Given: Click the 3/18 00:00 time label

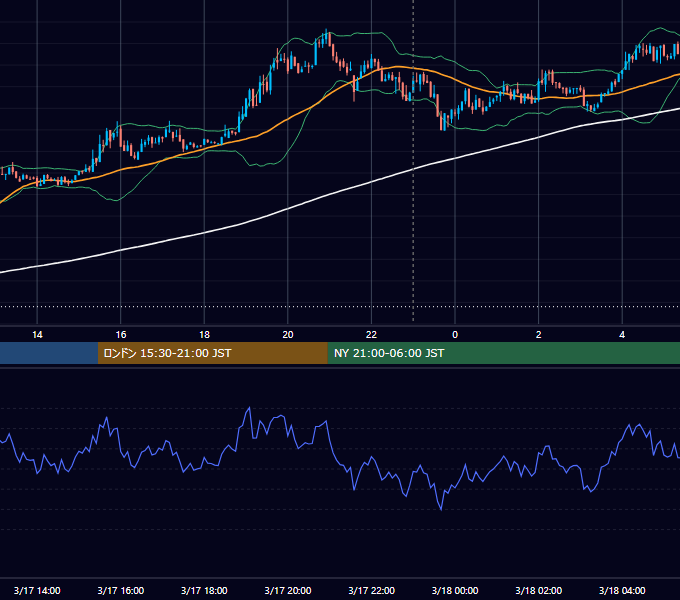Looking at the screenshot, I should (x=455, y=590).
